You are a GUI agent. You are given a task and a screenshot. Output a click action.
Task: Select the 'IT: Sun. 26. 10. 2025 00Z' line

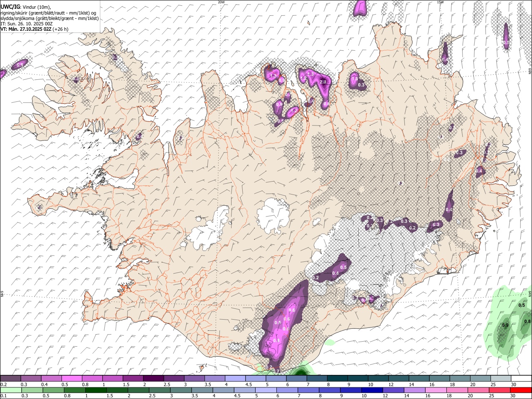27,24
